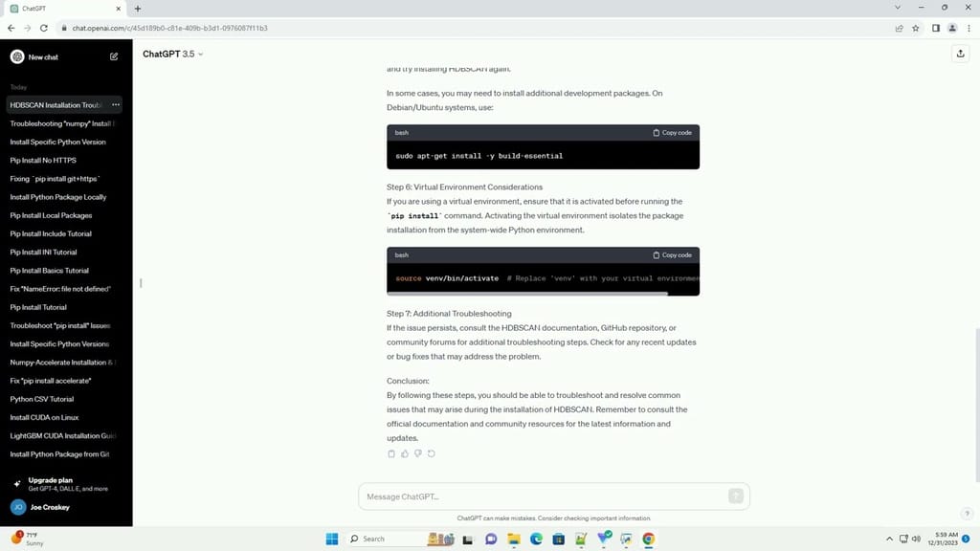Send a message with the arrow icon
980x551 pixels.
(736, 496)
